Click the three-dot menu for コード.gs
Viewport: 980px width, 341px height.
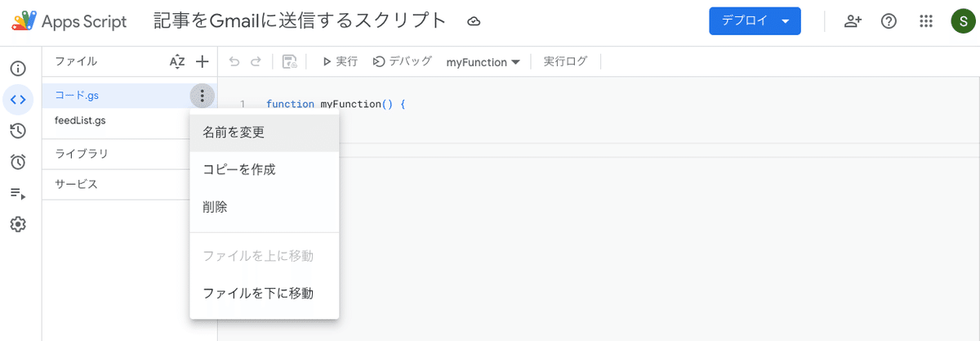click(203, 96)
